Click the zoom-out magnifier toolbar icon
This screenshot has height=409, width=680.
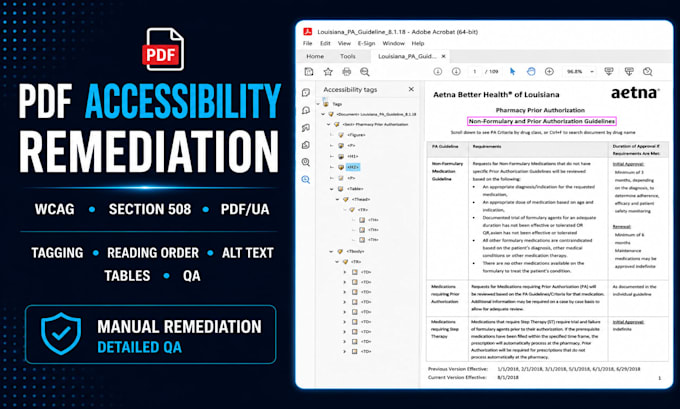[x=365, y=72]
